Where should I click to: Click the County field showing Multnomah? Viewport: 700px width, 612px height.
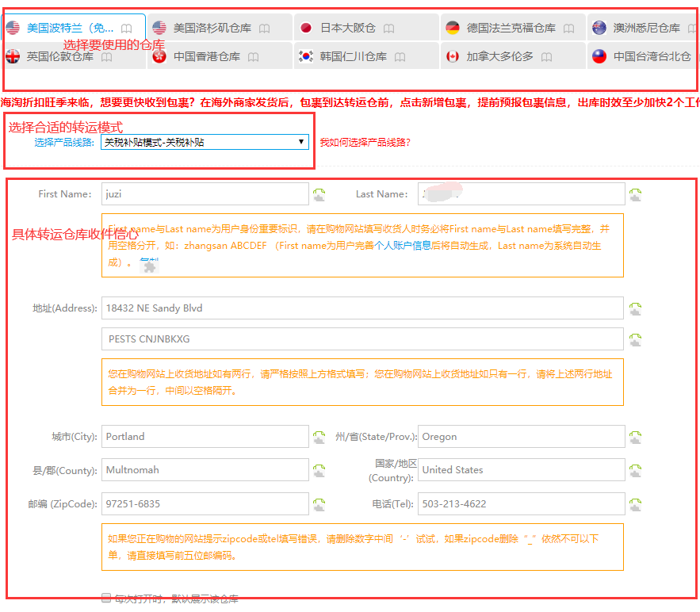pos(205,469)
